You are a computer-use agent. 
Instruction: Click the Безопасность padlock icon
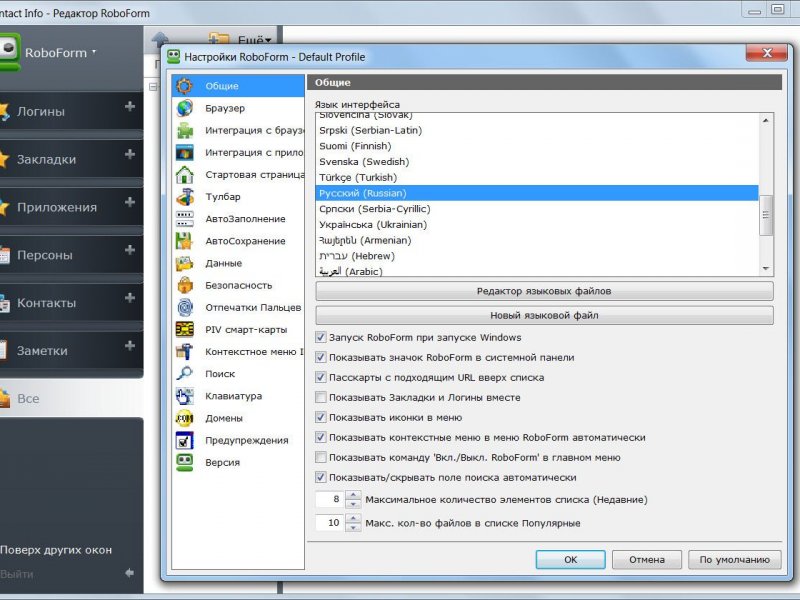pyautogui.click(x=185, y=285)
